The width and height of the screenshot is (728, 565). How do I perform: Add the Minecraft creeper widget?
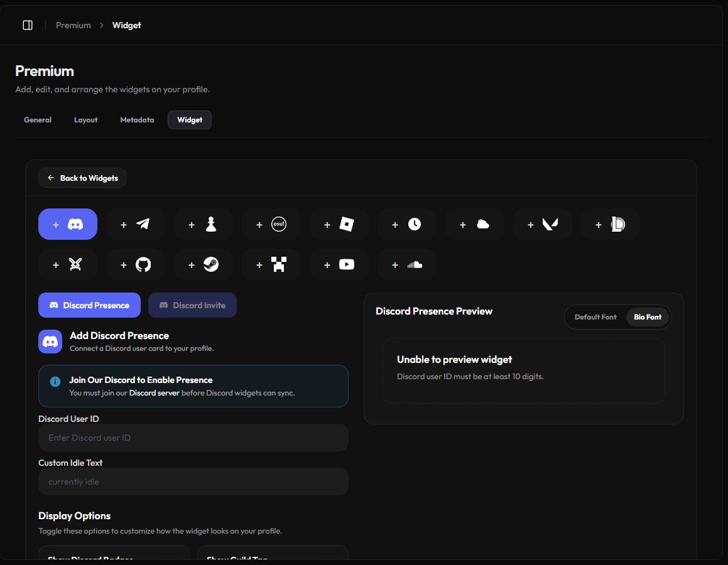click(x=271, y=264)
